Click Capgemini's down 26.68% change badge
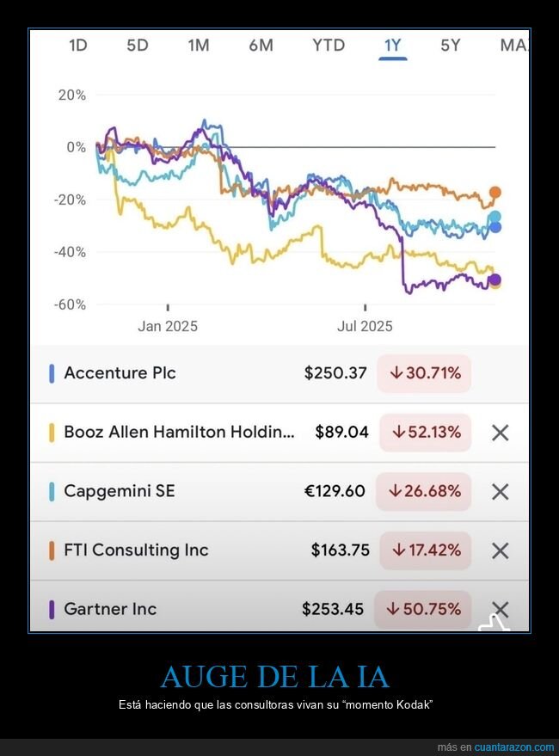 click(x=424, y=491)
